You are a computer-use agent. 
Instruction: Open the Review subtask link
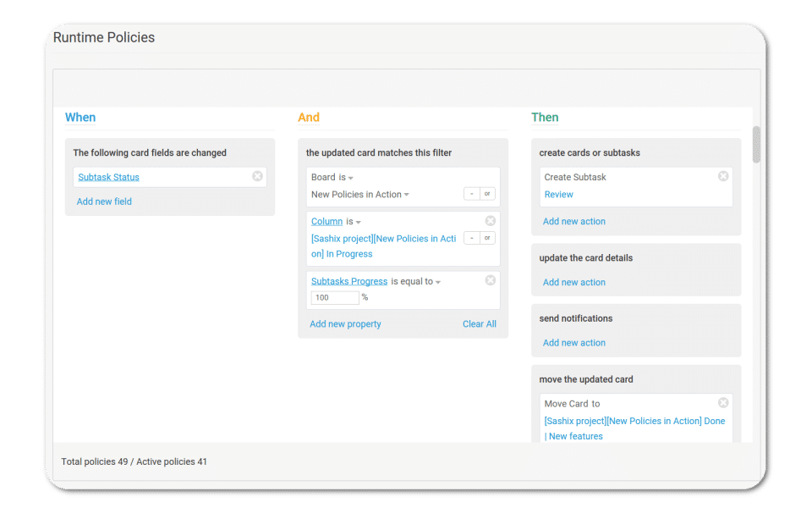[x=558, y=195]
